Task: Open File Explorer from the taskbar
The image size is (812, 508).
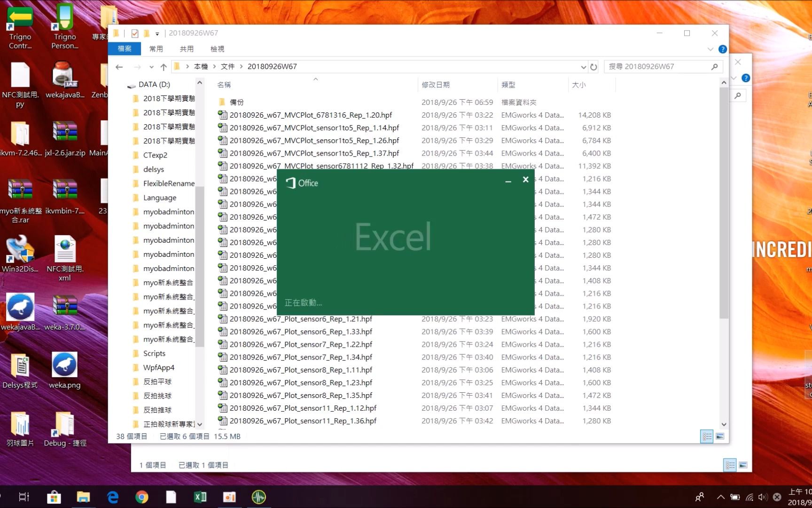Action: point(83,497)
